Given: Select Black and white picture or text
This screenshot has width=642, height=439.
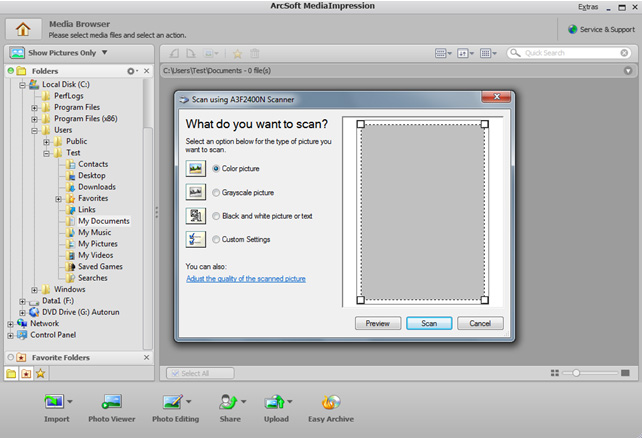Looking at the screenshot, I should pyautogui.click(x=216, y=216).
